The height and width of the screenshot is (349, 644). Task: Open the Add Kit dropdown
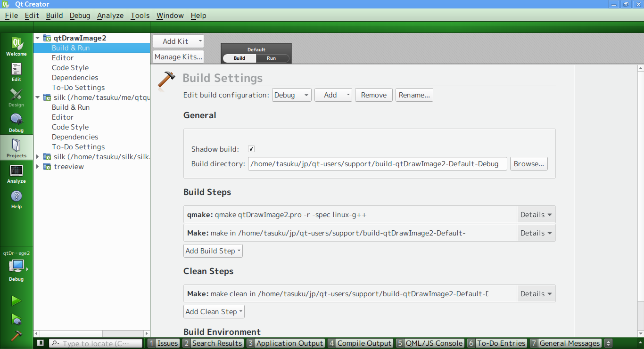coord(178,41)
